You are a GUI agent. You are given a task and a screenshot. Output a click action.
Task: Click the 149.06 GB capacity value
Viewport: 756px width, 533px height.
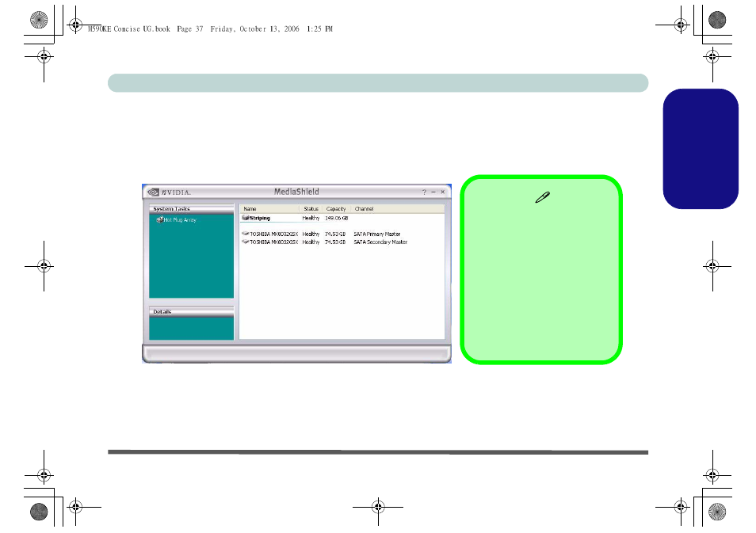click(337, 219)
